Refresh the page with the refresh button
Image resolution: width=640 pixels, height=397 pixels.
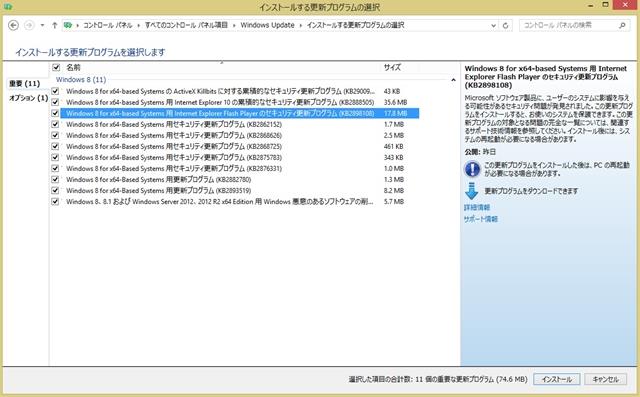coord(505,25)
